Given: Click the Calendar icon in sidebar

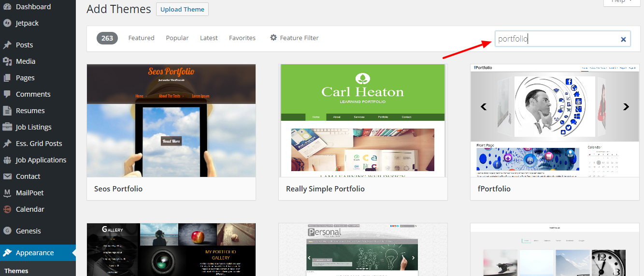Looking at the screenshot, I should click(x=7, y=209).
